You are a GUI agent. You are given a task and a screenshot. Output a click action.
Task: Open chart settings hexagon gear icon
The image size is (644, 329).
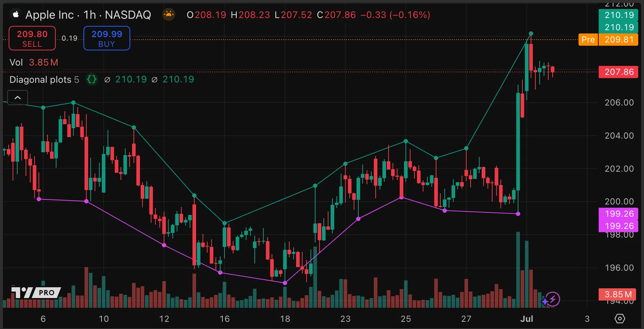point(620,319)
